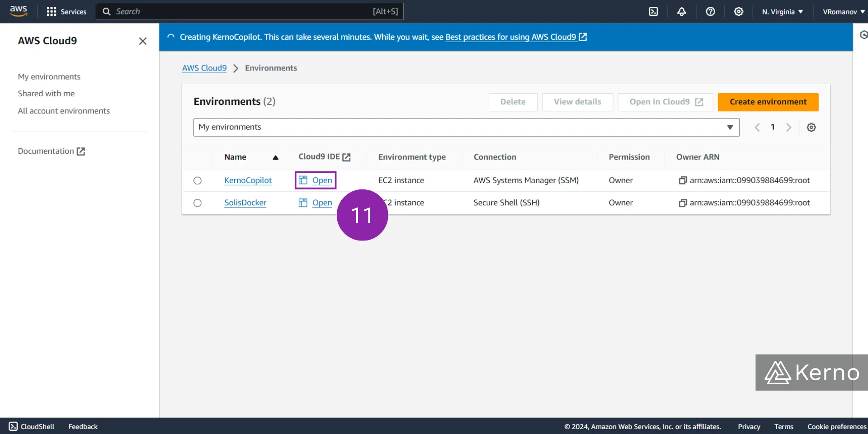Open Best practices for using AWS Cloud9
Image resolution: width=868 pixels, height=434 pixels.
click(516, 37)
